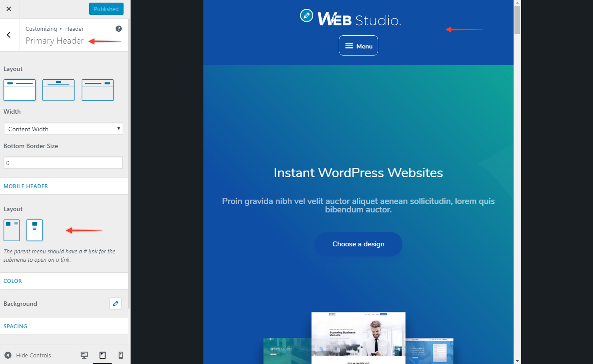Expand the SPACING section
Image resolution: width=593 pixels, height=364 pixels.
tap(64, 326)
